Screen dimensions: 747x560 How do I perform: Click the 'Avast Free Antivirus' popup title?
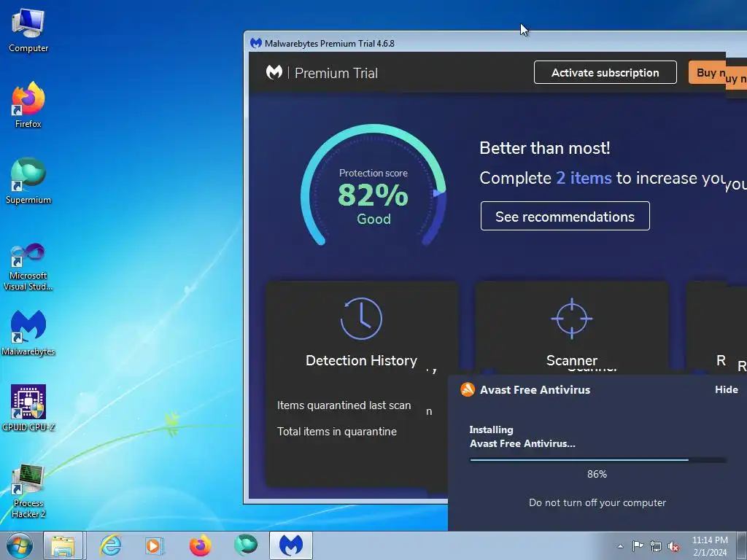click(x=535, y=390)
